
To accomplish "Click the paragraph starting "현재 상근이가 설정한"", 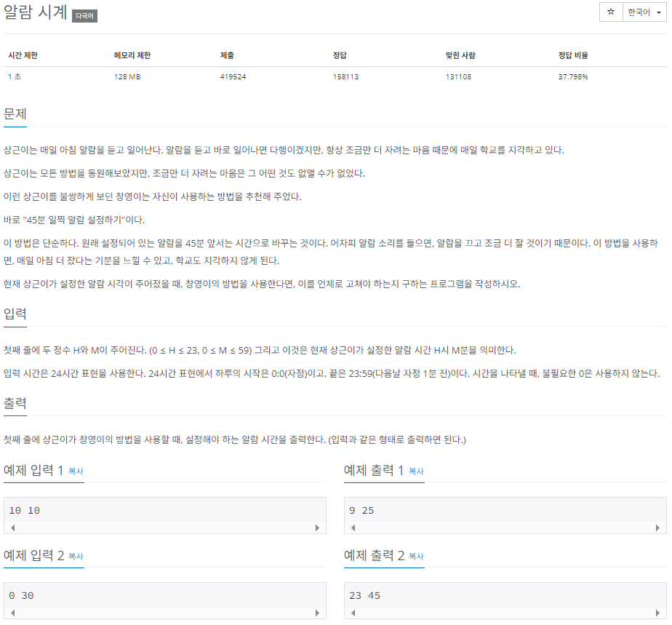I will [262, 284].
